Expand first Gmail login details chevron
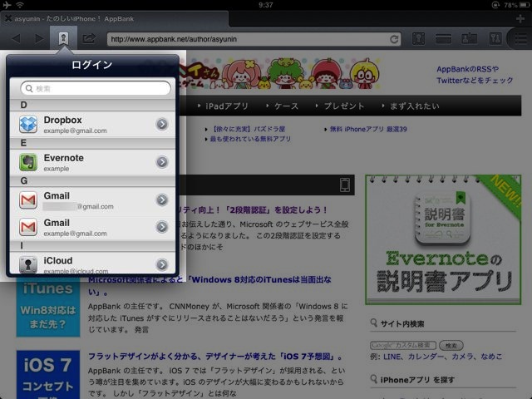 tap(162, 199)
